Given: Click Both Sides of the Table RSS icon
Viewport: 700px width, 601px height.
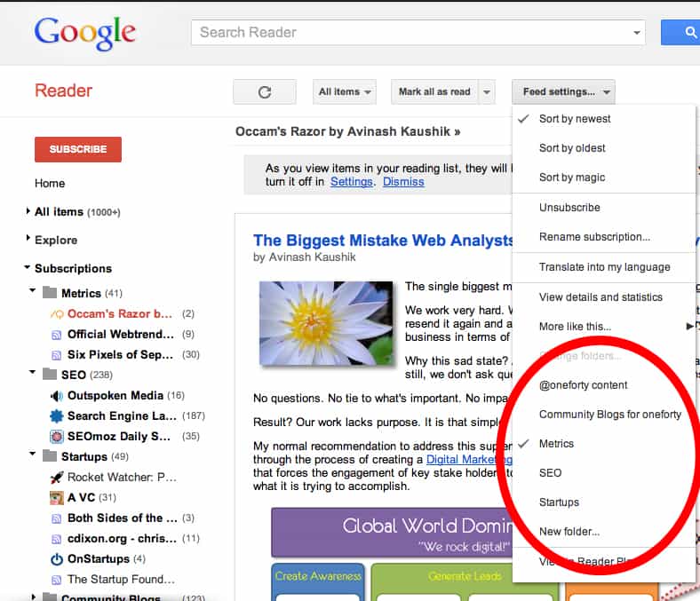Looking at the screenshot, I should click(56, 518).
